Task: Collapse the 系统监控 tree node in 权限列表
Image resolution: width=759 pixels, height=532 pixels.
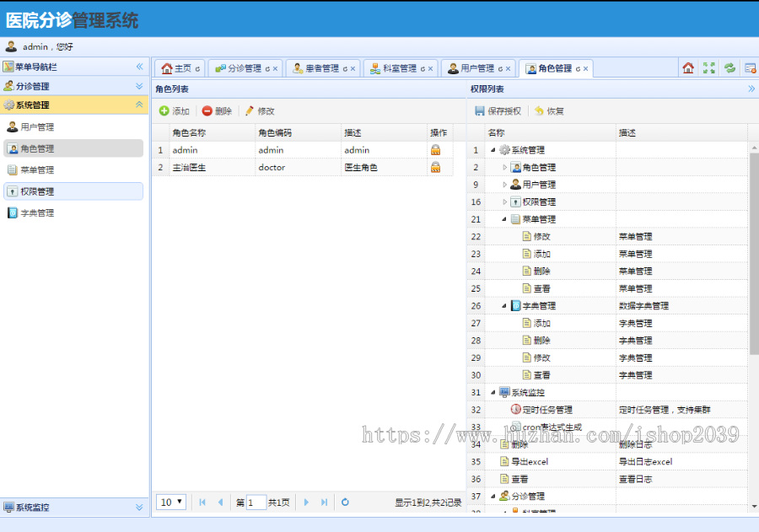Action: point(493,392)
